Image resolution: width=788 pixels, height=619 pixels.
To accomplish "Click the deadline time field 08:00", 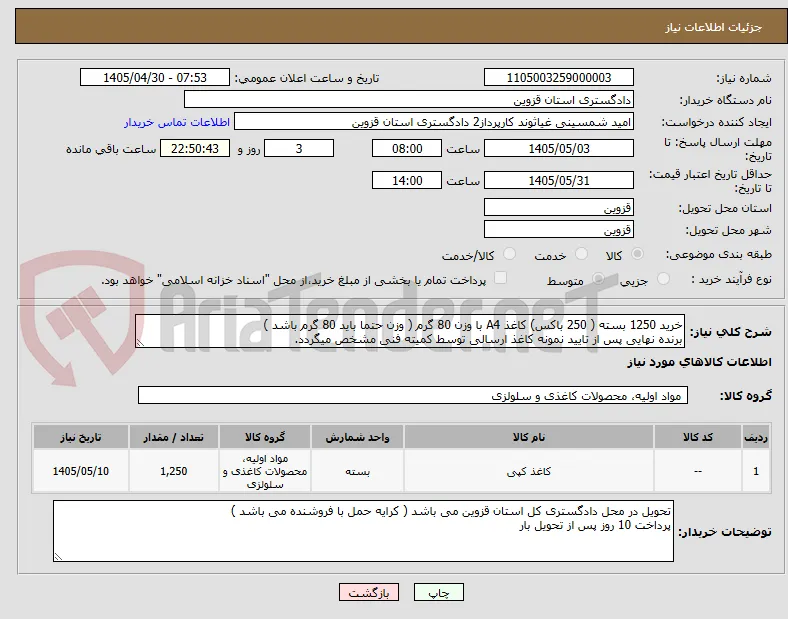I will tap(407, 148).
